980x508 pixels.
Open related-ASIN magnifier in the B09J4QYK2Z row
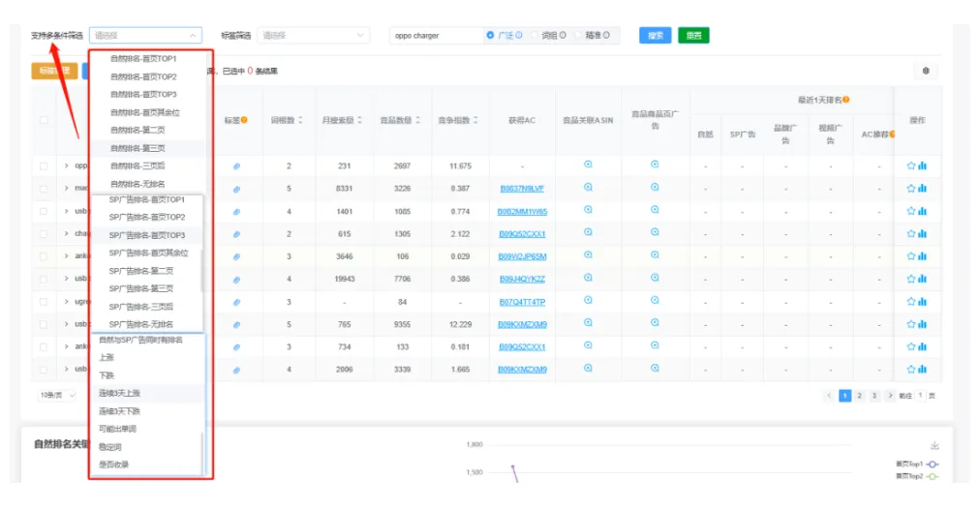coord(588,278)
